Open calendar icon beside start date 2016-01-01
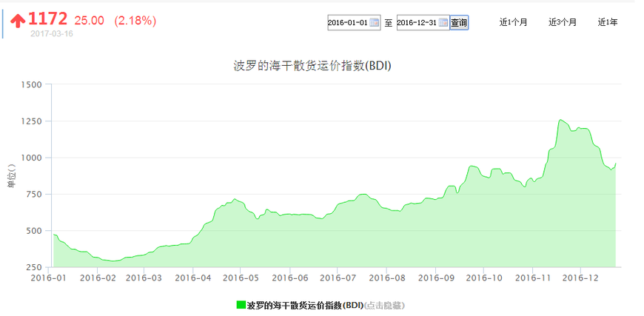Viewport: 644px width, 316px height. coord(374,22)
